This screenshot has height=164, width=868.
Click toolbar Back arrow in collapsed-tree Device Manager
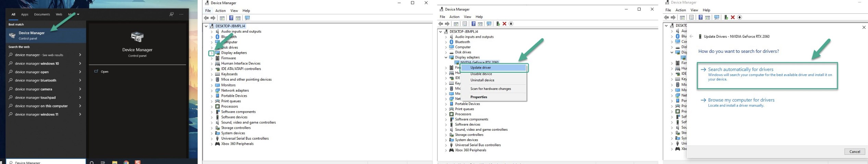[206, 18]
